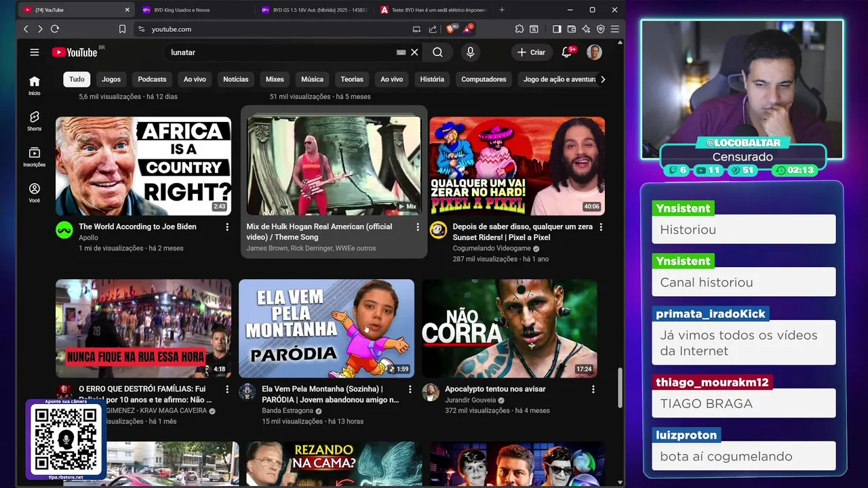Viewport: 868px width, 488px height.
Task: Open the notifications bell
Action: 567,52
